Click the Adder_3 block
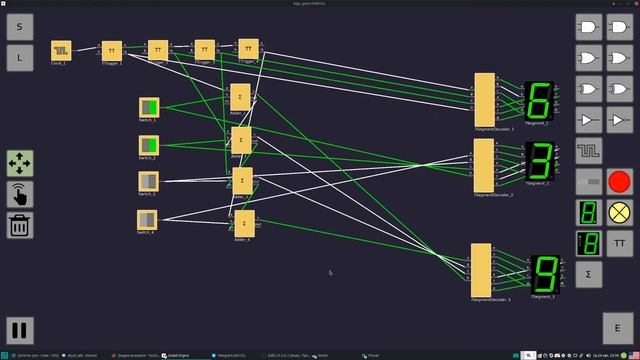This screenshot has width=640, height=360. click(242, 181)
